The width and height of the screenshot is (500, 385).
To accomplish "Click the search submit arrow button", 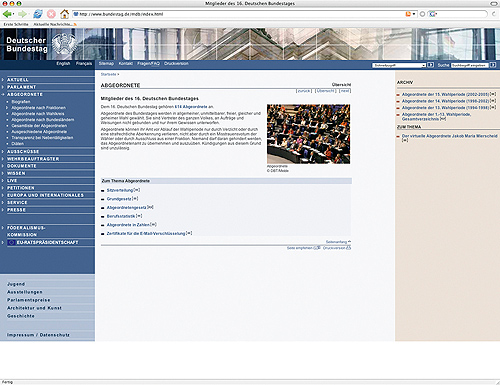I will [x=493, y=65].
